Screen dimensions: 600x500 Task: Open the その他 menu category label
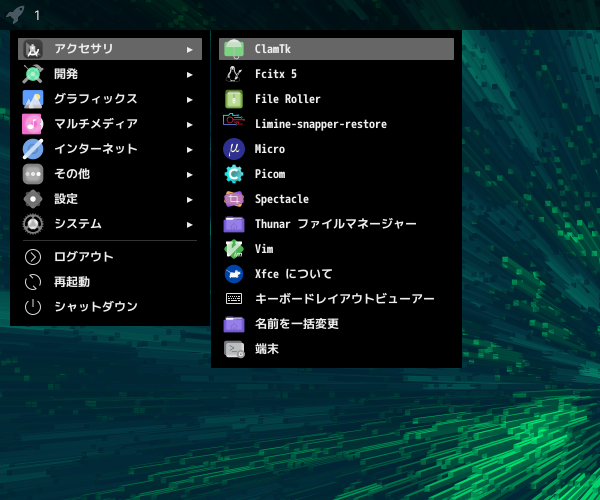pyautogui.click(x=72, y=174)
